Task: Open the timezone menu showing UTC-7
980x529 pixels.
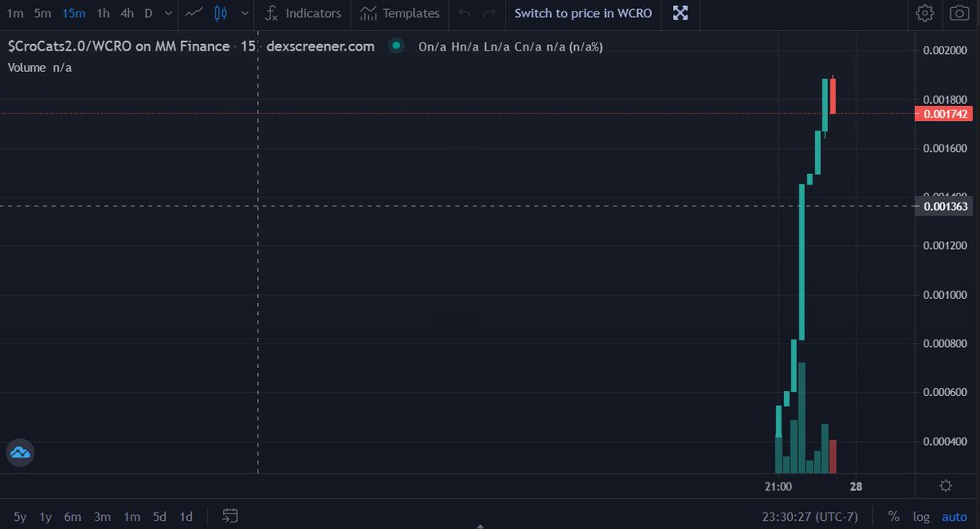Action: [809, 516]
